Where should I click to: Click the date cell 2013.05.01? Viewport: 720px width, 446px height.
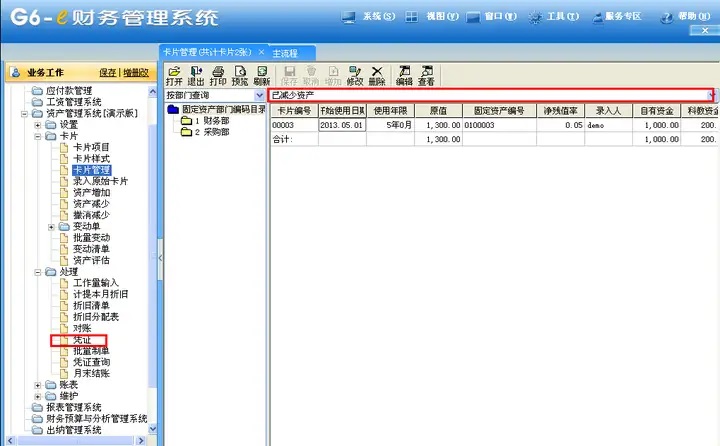point(342,125)
